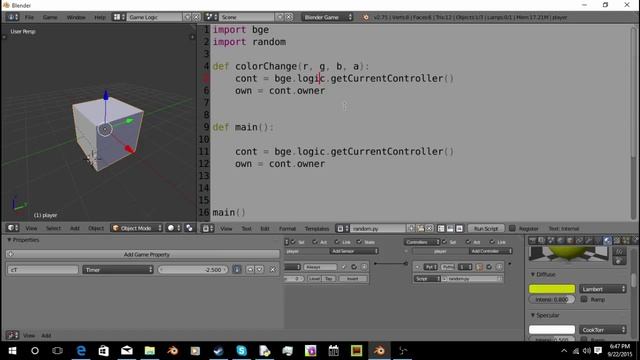Screen dimensions: 640x360
Task: Open the Add Sensor dropdown
Action: (x=354, y=251)
